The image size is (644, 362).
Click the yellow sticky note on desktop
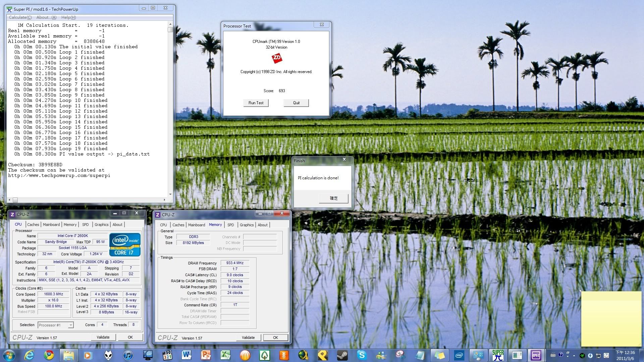click(x=611, y=318)
